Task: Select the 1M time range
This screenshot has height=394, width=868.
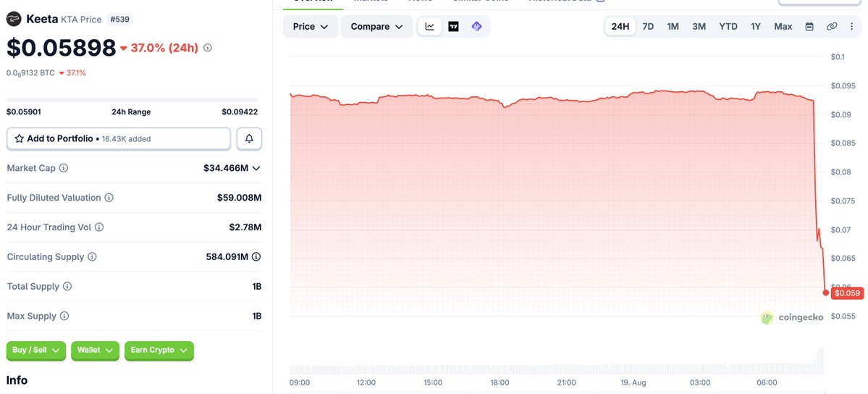Action: point(673,27)
